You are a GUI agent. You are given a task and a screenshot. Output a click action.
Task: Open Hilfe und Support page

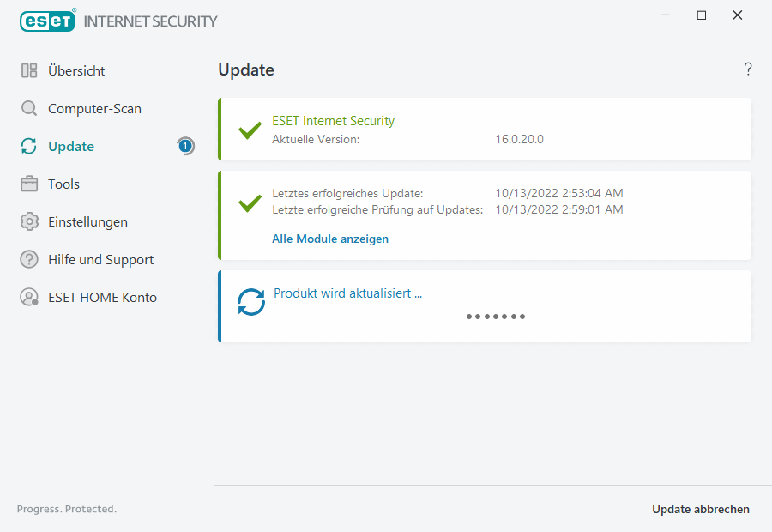point(100,260)
